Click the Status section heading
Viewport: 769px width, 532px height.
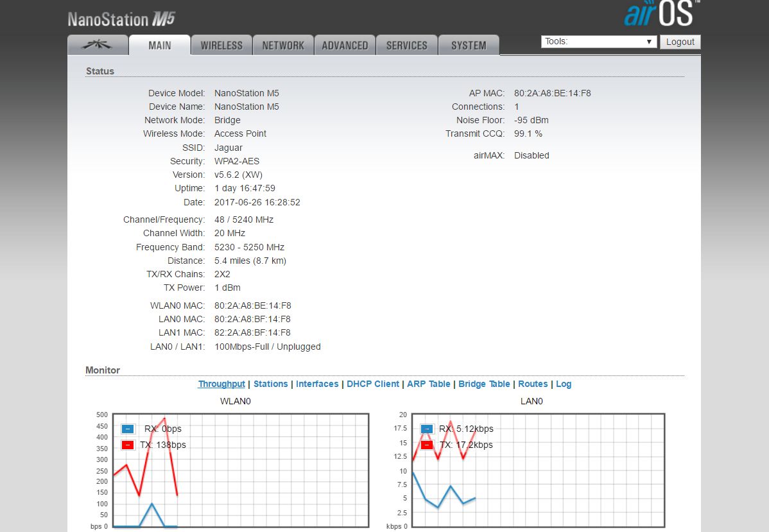[x=100, y=71]
